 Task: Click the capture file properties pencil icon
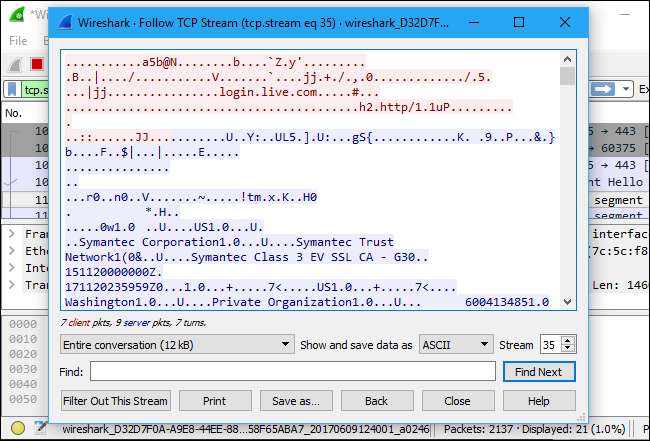41,426
